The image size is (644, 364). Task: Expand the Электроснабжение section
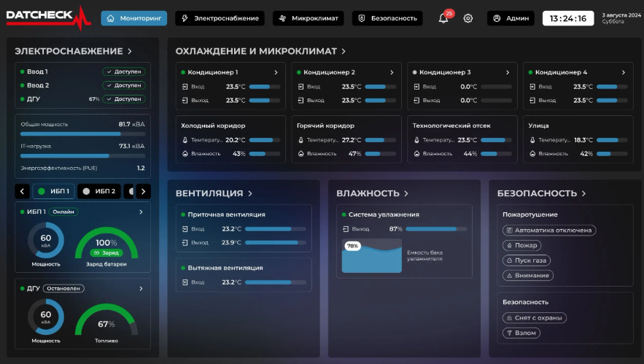[129, 52]
